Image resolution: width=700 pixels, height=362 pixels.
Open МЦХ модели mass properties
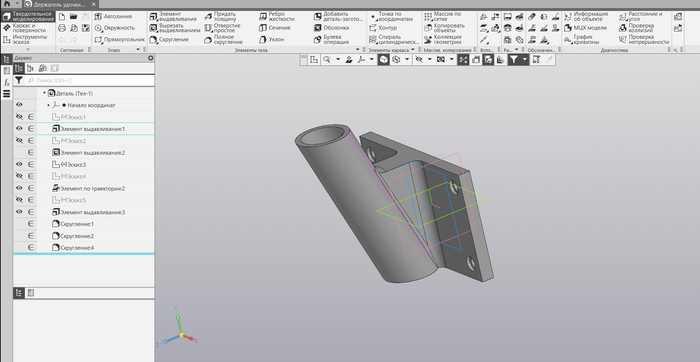(x=585, y=28)
